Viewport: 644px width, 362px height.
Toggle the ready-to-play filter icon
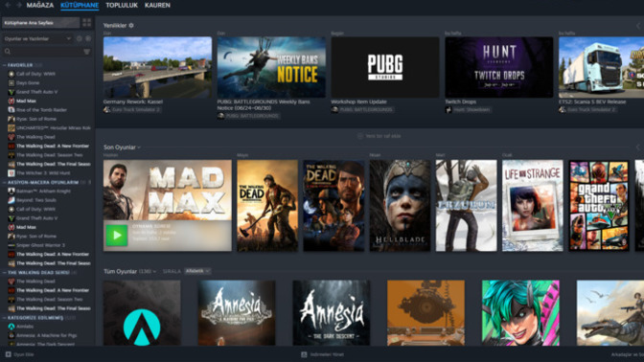88,38
